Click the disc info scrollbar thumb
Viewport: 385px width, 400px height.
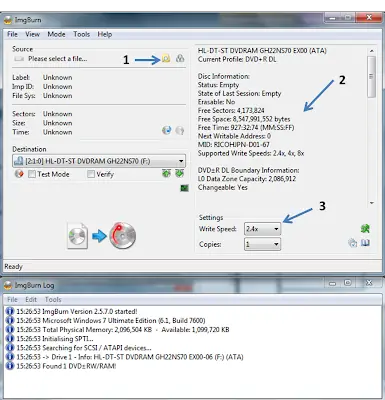click(371, 77)
